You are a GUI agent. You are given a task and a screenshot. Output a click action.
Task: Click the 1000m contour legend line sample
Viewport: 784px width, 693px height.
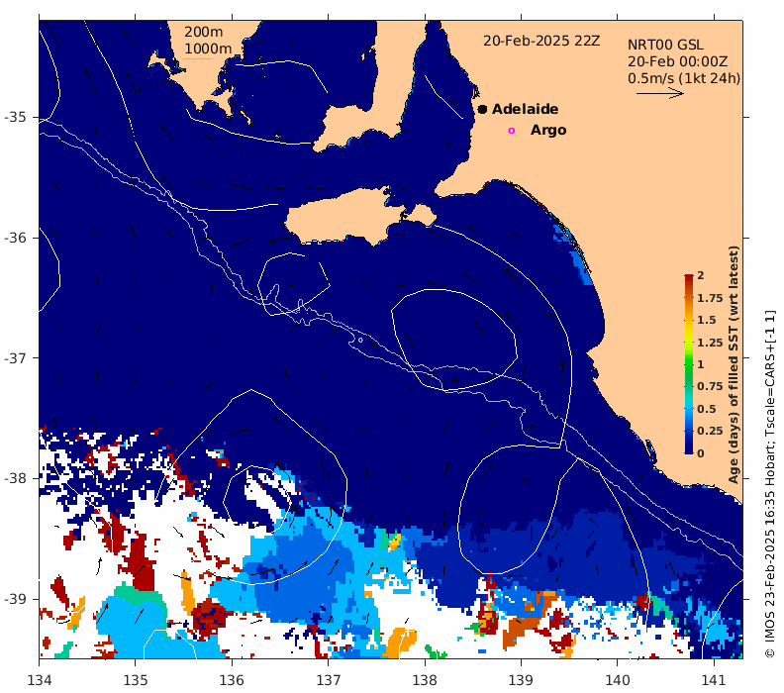tap(198, 59)
